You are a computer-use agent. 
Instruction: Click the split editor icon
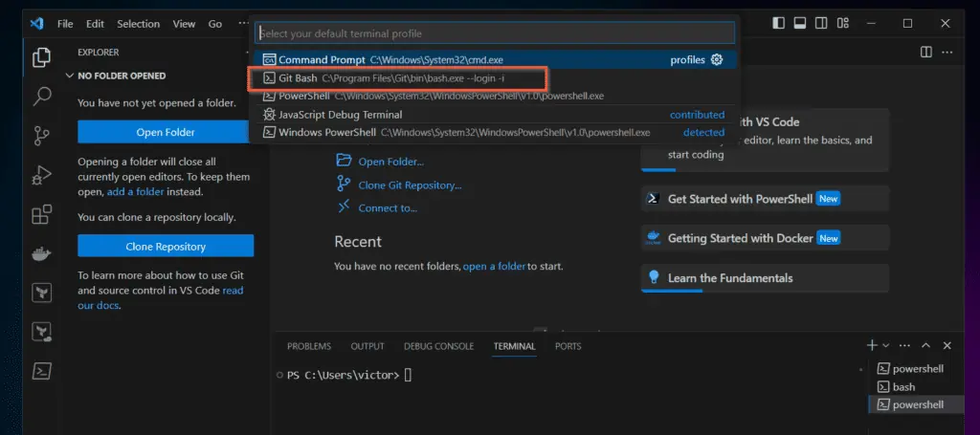click(x=926, y=52)
